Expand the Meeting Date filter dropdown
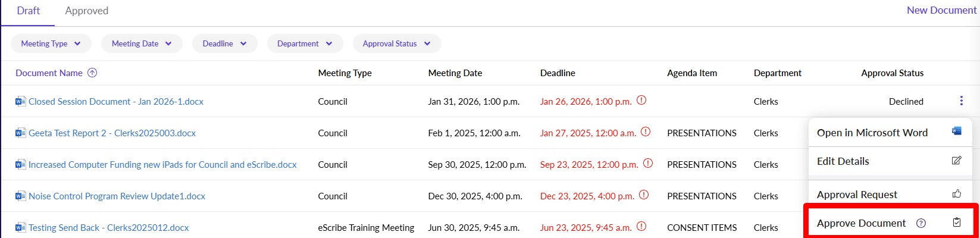The height and width of the screenshot is (238, 980). point(142,43)
